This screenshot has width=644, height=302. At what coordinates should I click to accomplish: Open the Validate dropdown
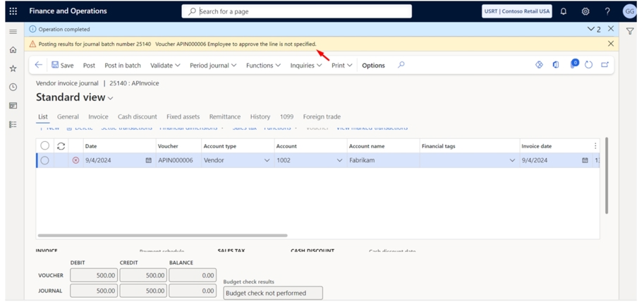pyautogui.click(x=165, y=66)
